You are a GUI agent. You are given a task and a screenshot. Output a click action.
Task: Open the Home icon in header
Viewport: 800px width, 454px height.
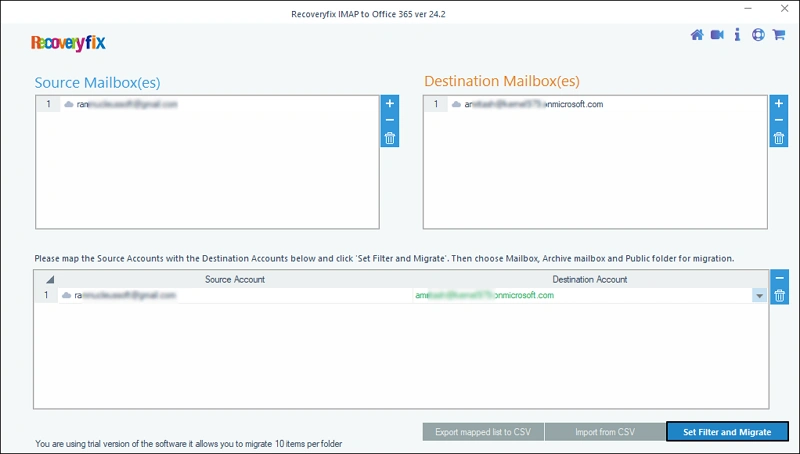coord(696,35)
